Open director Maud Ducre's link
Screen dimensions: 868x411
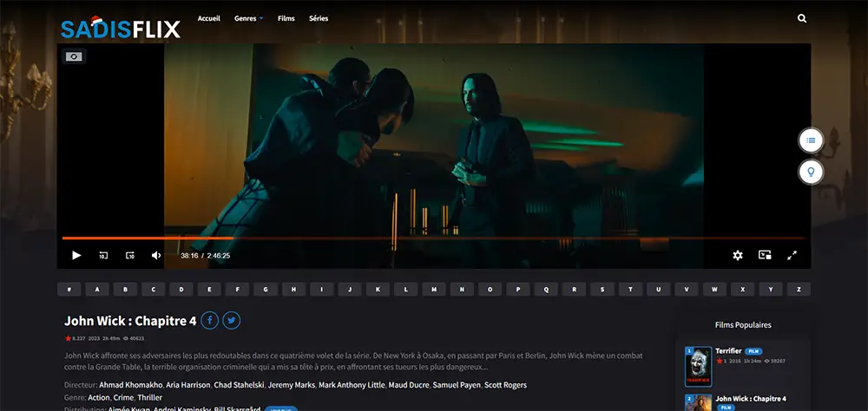tap(409, 385)
